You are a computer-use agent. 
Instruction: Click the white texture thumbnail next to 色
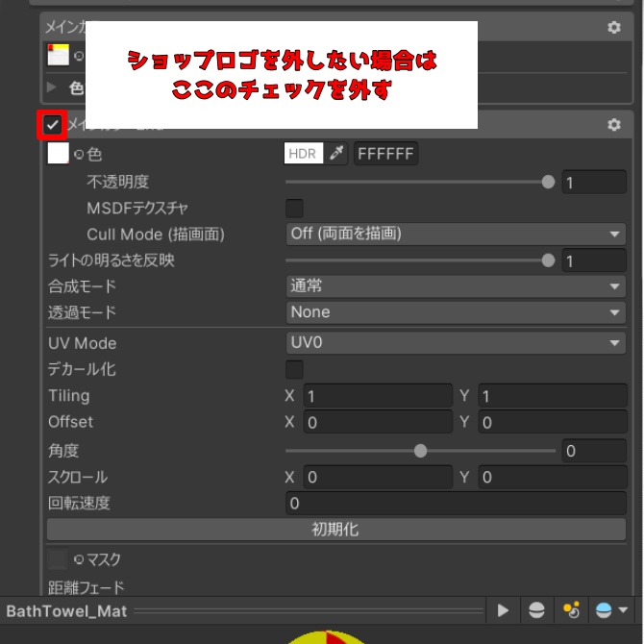tap(58, 154)
